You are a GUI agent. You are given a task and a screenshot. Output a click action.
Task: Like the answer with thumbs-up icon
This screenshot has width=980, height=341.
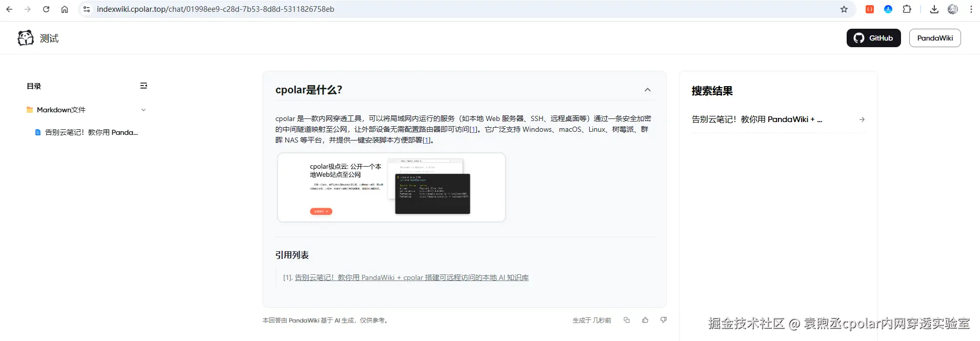645,320
